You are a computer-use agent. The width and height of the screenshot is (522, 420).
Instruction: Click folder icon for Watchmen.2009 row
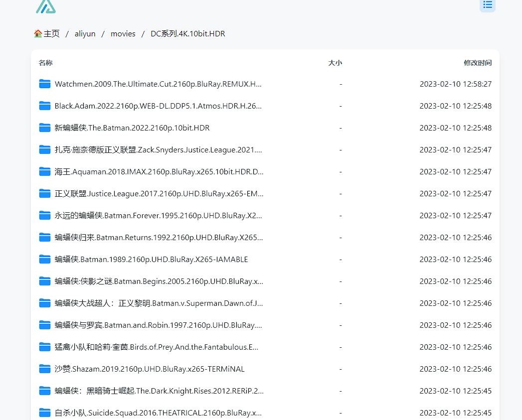click(x=44, y=84)
